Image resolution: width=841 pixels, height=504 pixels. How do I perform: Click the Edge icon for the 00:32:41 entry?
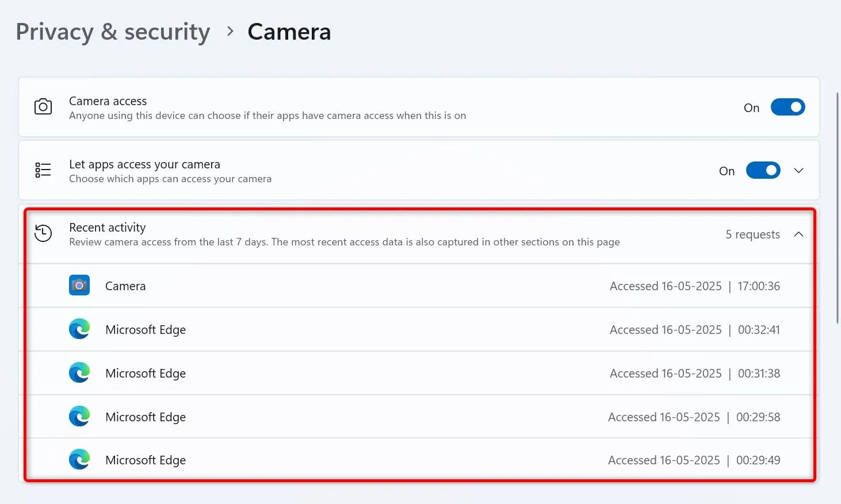[79, 329]
